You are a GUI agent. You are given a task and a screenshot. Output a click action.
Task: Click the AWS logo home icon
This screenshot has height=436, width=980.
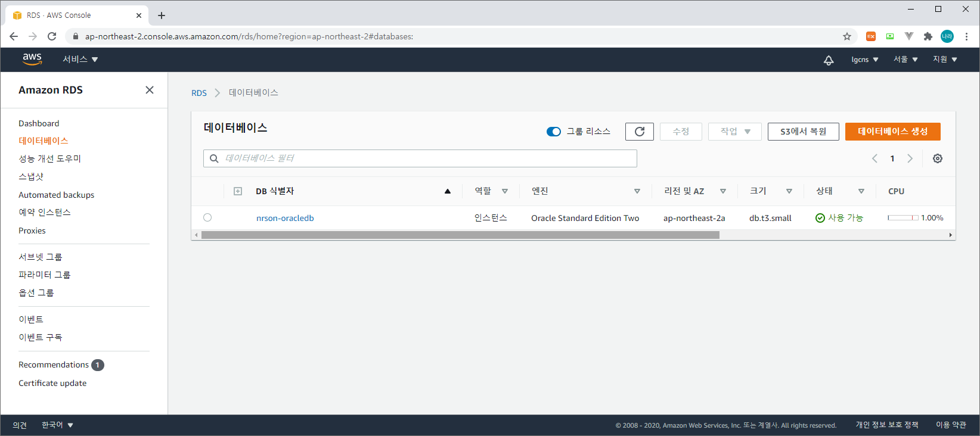[x=32, y=59]
